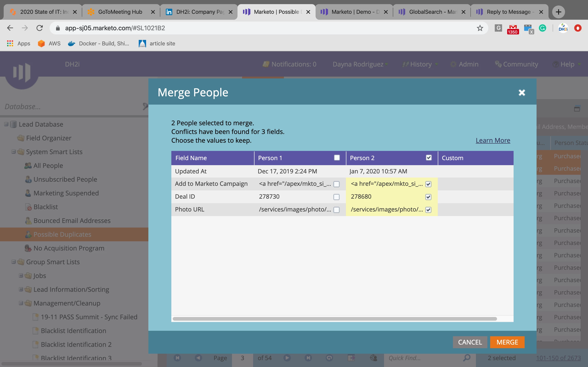Viewport: 588px width, 367px height.
Task: Click the orange MERGE button
Action: pos(507,342)
